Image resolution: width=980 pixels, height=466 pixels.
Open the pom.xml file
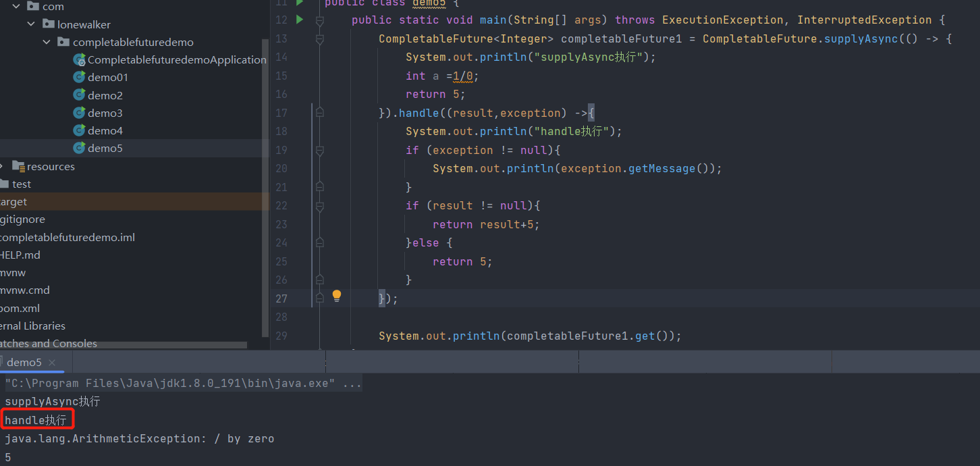[20, 308]
